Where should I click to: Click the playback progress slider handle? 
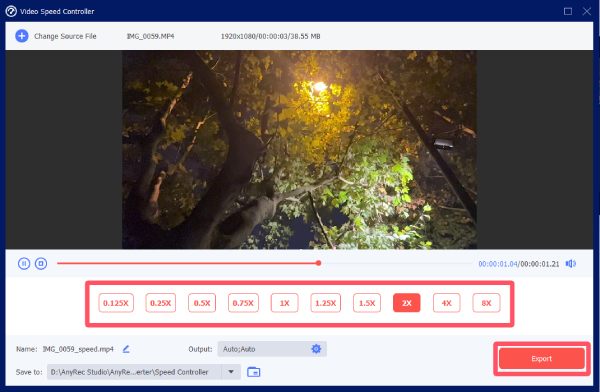318,263
